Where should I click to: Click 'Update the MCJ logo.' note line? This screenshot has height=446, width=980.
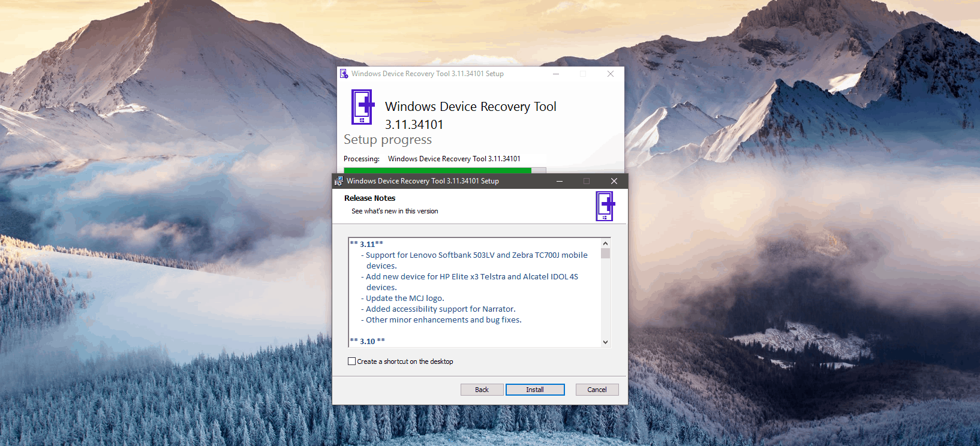[402, 298]
